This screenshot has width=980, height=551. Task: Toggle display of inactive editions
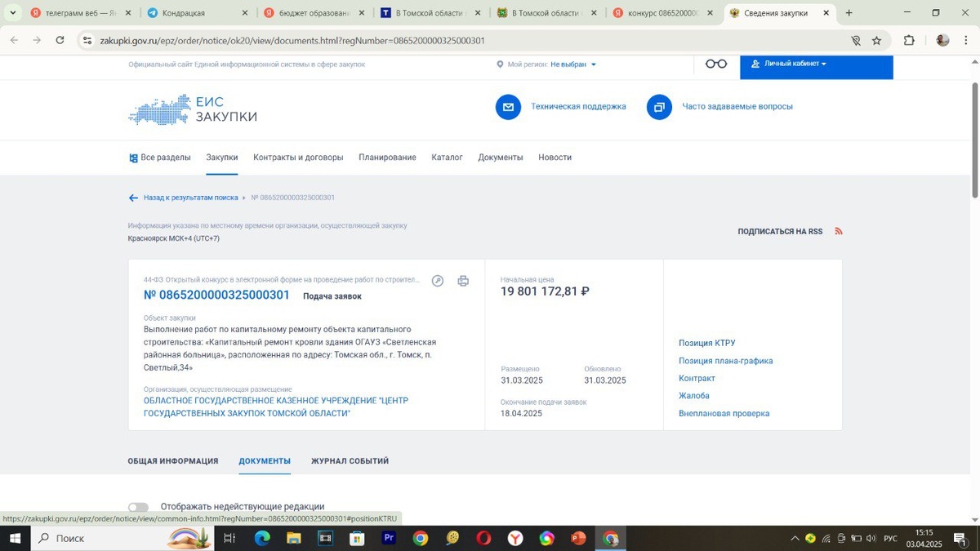138,507
